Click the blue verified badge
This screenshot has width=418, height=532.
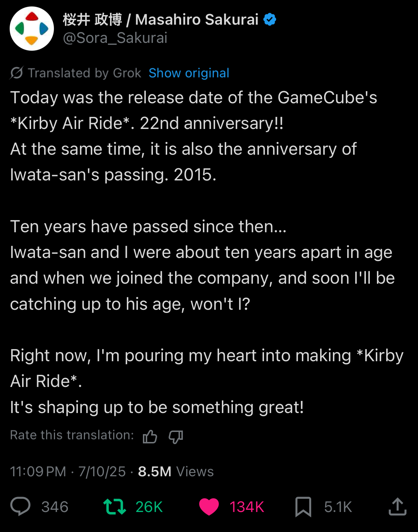(270, 19)
